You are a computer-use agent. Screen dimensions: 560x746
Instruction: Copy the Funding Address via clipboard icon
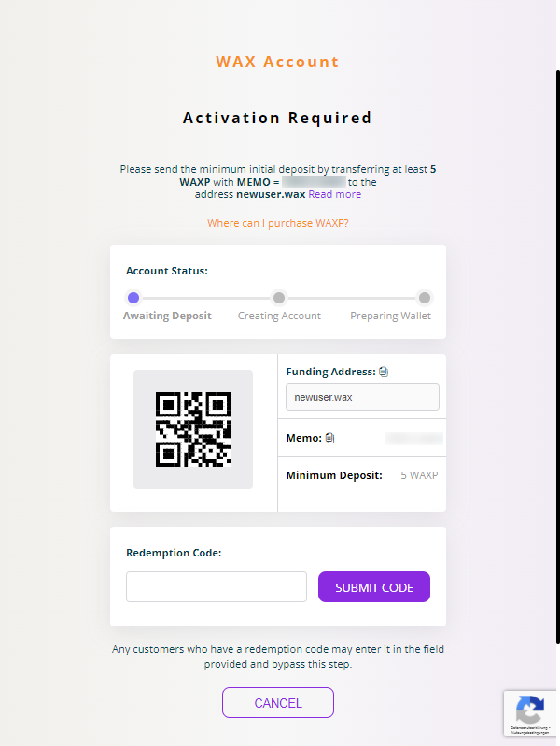[384, 372]
